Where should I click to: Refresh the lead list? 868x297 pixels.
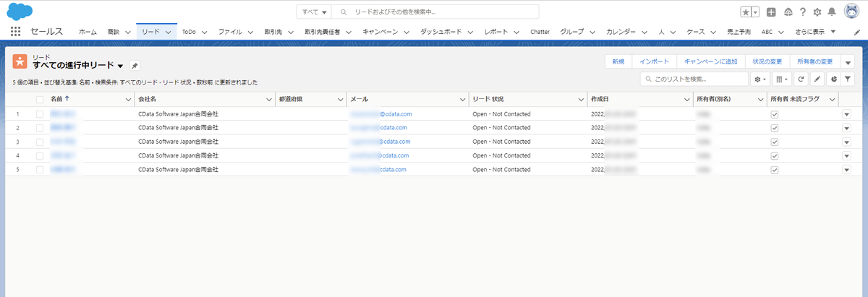pyautogui.click(x=801, y=79)
